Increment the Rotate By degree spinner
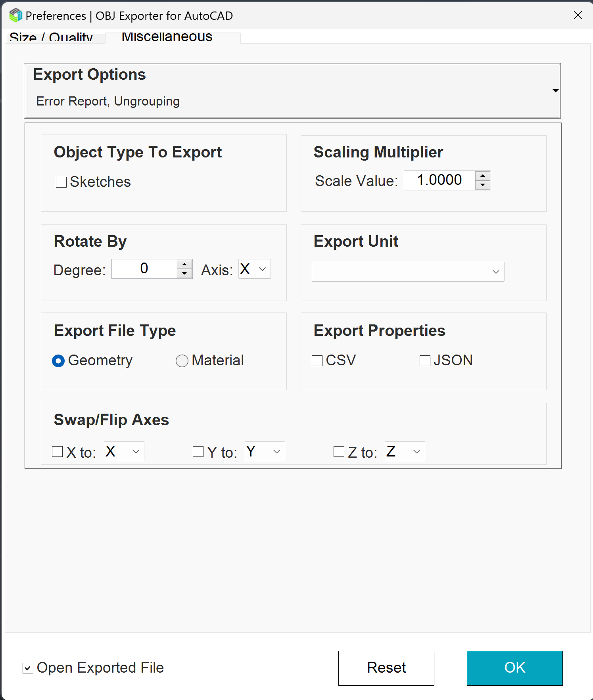Image resolution: width=593 pixels, height=700 pixels. 184,264
